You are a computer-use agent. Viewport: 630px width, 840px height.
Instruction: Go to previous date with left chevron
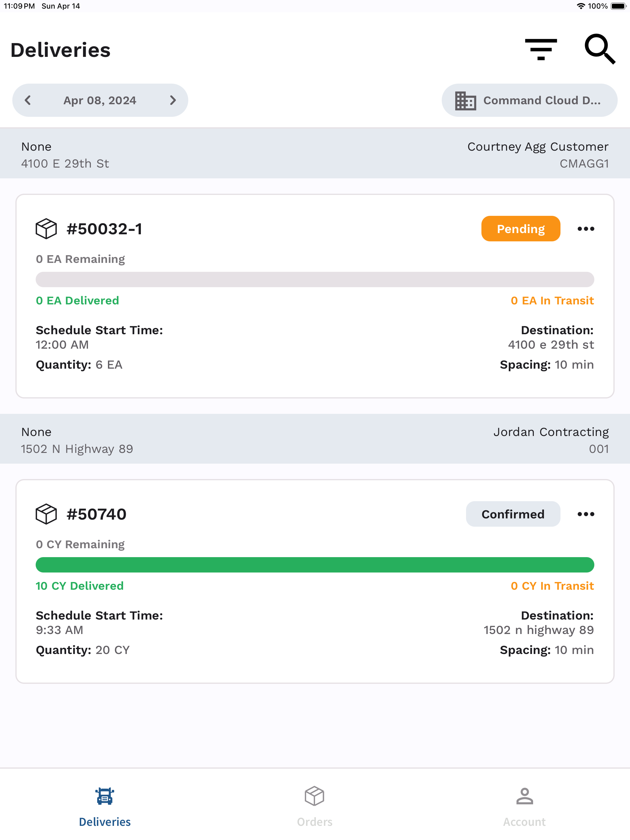27,100
